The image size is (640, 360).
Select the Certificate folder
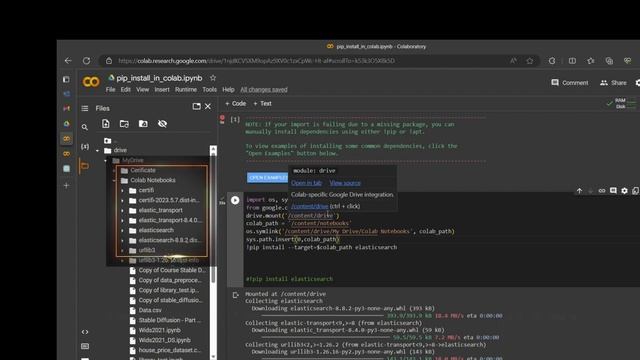click(x=143, y=170)
